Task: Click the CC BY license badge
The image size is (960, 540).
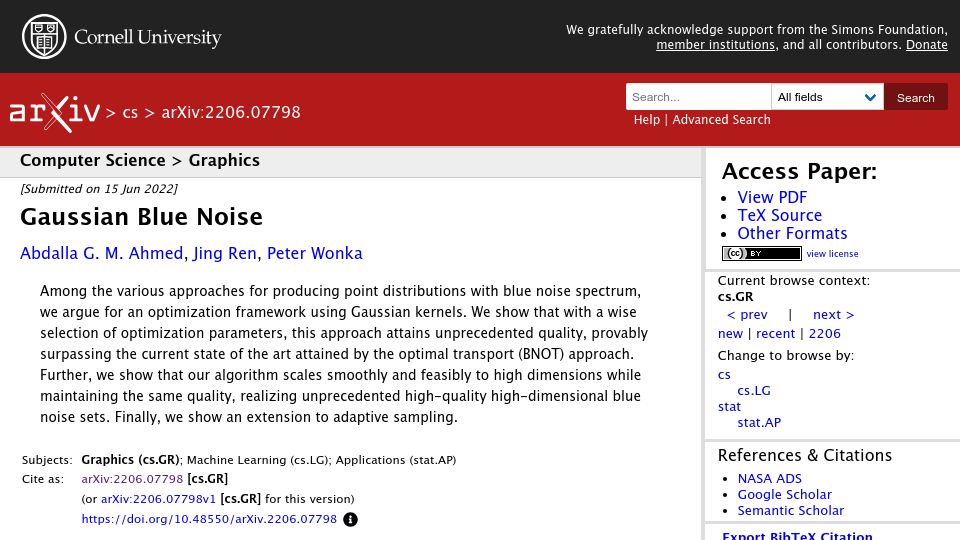Action: point(762,253)
